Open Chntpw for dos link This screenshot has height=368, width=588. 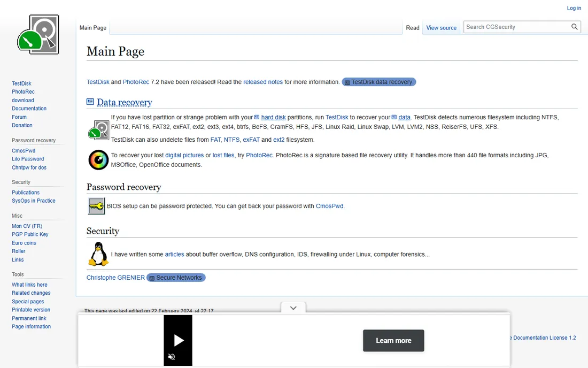(x=29, y=167)
